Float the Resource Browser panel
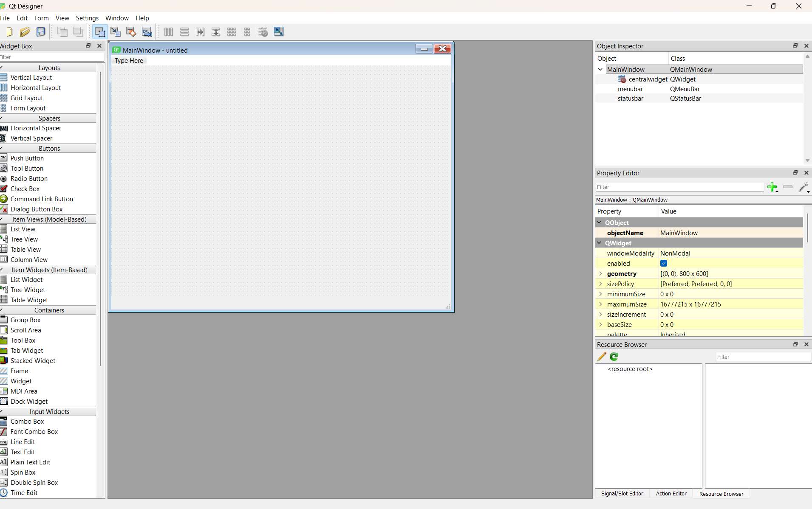Screen dimensions: 812x509 (795, 344)
